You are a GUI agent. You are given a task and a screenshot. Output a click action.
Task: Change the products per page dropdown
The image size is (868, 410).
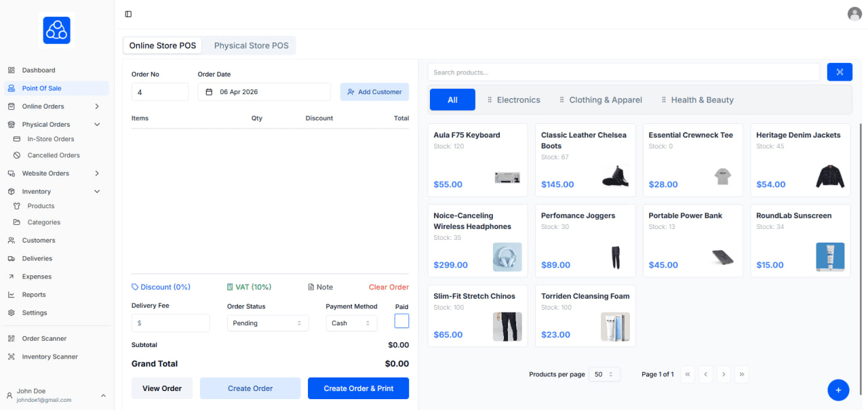pyautogui.click(x=604, y=374)
